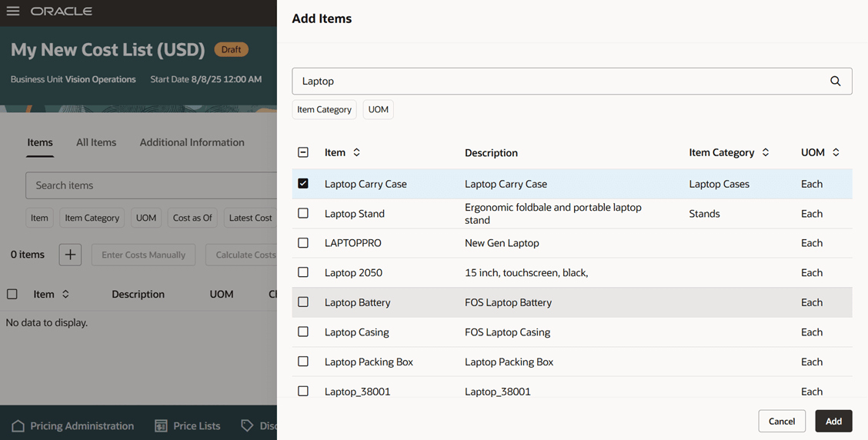Uncheck the Laptop Carry Case checkbox

(303, 183)
